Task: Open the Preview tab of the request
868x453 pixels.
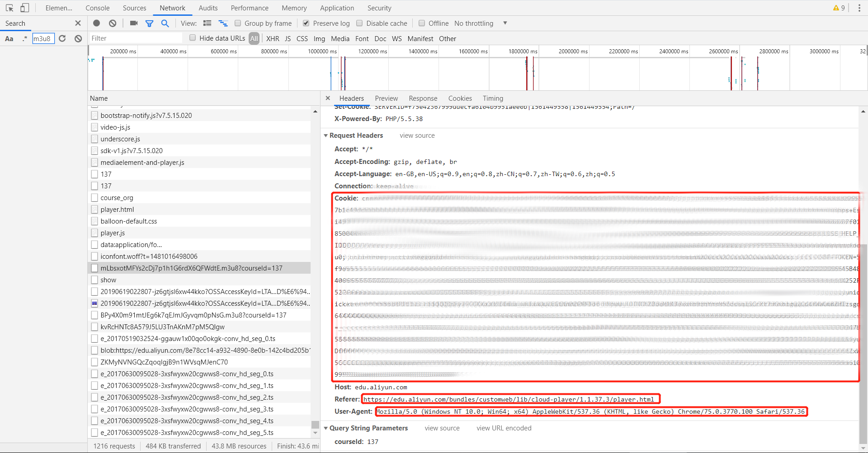Action: [386, 98]
